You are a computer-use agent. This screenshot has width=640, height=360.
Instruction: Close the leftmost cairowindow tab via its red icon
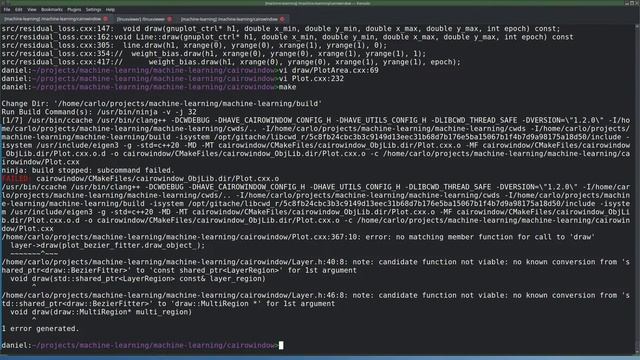(106, 19)
